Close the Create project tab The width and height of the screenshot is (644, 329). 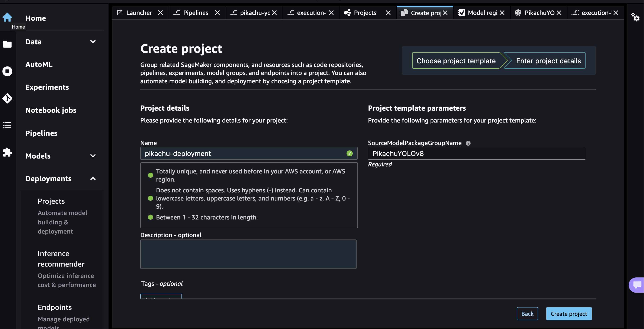pyautogui.click(x=445, y=13)
